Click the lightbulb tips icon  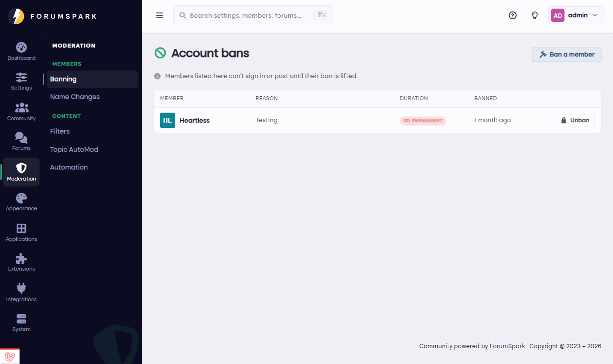point(535,15)
